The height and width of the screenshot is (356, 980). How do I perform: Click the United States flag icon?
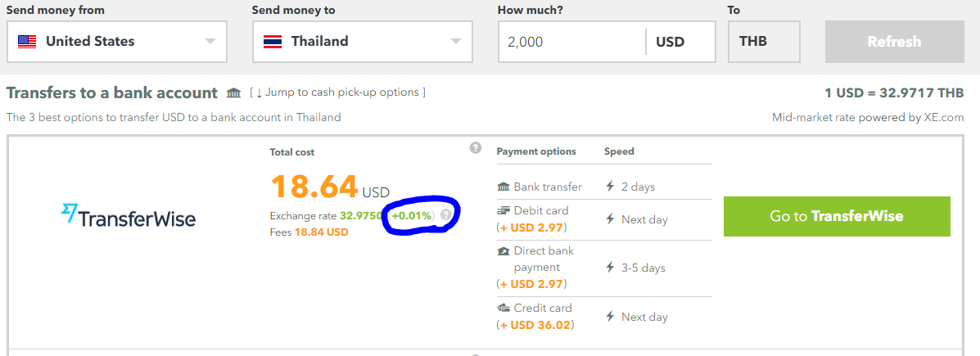(x=27, y=42)
